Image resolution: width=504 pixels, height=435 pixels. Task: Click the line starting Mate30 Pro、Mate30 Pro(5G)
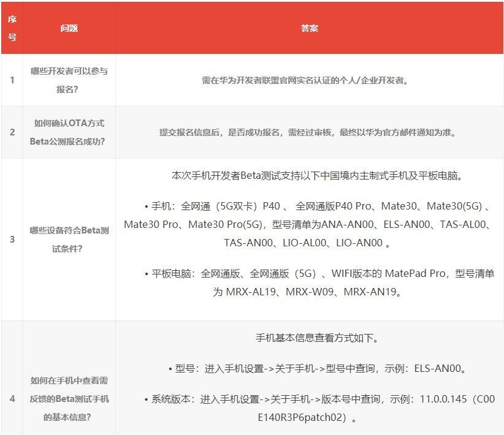tap(308, 224)
